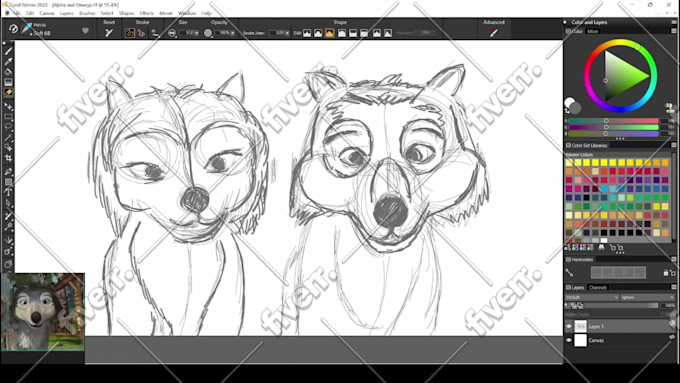This screenshot has width=680, height=383.
Task: Open the Canvas menu
Action: point(47,13)
